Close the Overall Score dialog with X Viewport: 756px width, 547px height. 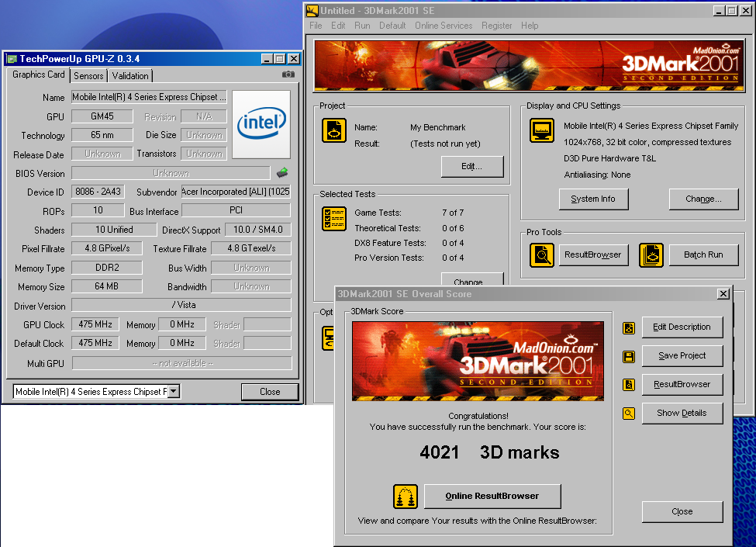pyautogui.click(x=723, y=294)
